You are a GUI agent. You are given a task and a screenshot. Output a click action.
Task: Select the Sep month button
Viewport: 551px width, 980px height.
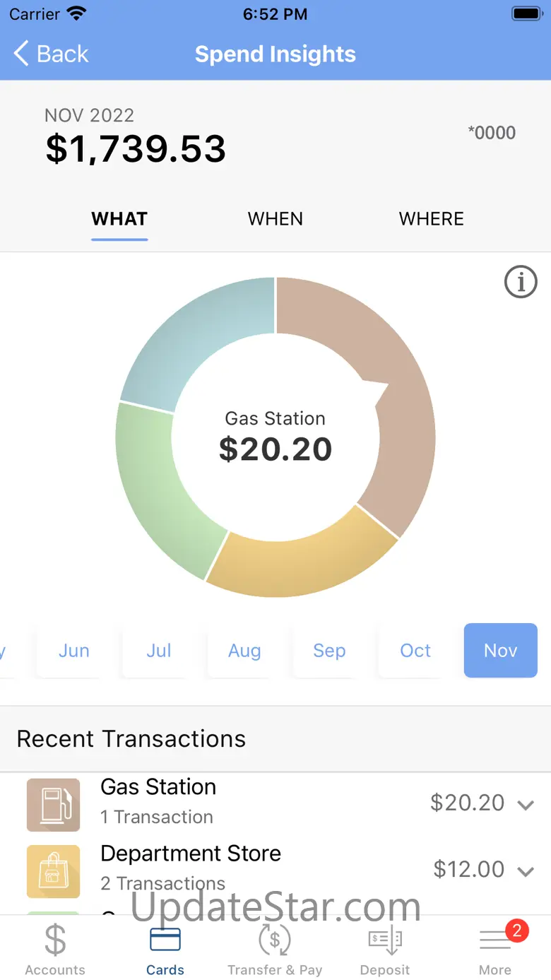[x=329, y=651]
